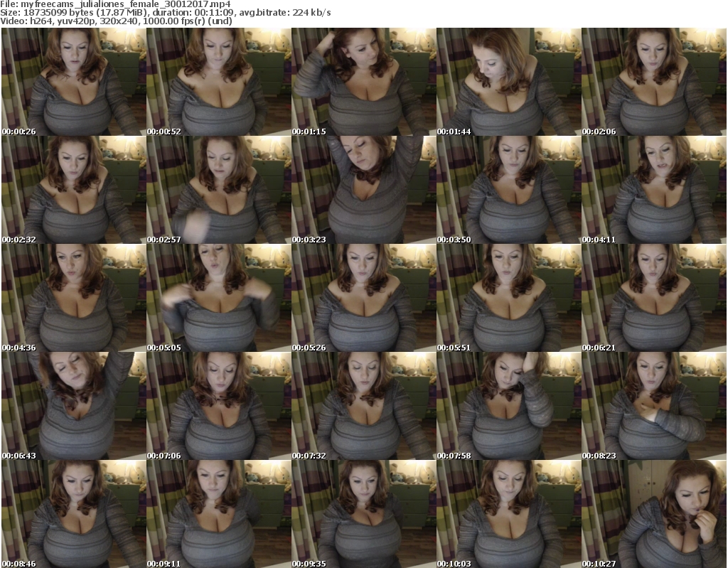Click the 00:03:50 preview frame

pos(509,190)
